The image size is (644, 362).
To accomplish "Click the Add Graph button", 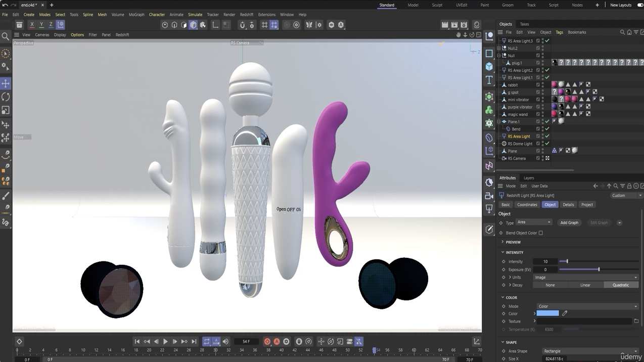I will coord(569,222).
